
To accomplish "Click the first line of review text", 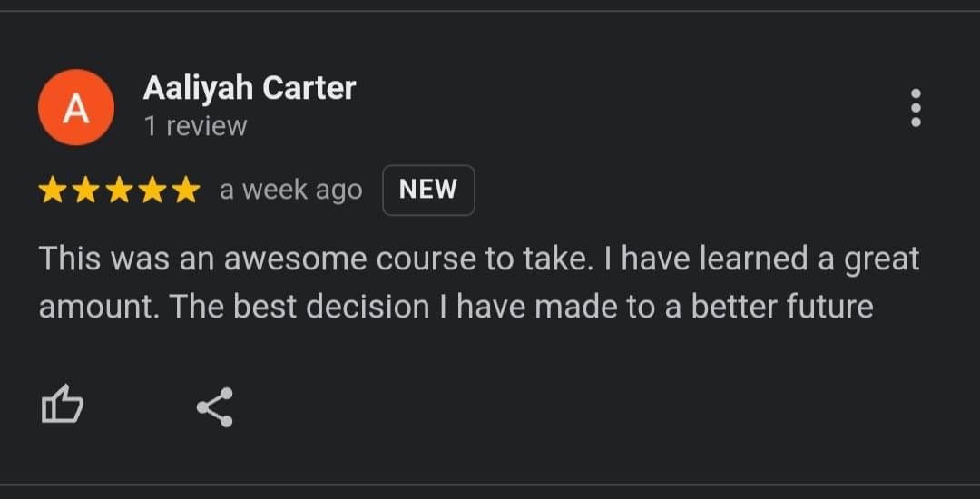I will [479, 259].
